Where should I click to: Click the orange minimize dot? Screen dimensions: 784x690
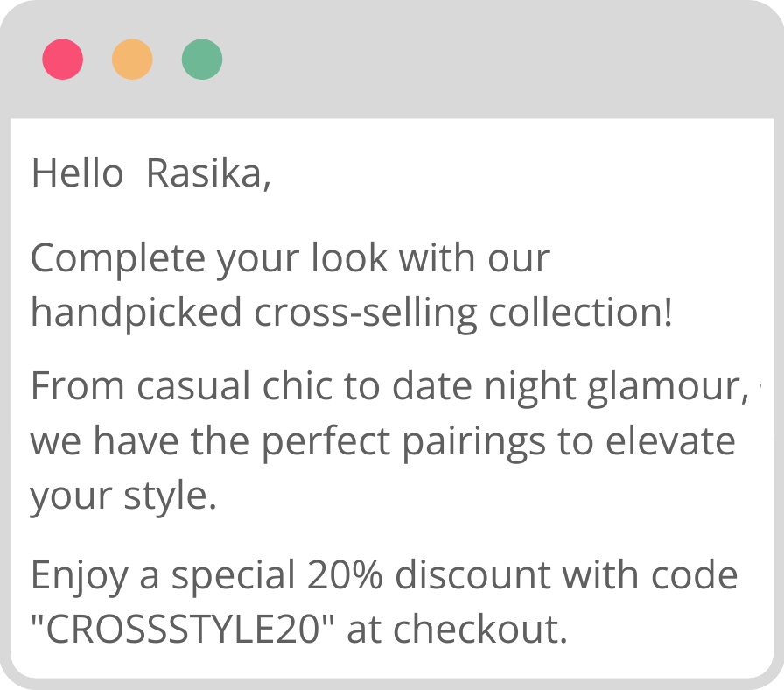pos(132,59)
